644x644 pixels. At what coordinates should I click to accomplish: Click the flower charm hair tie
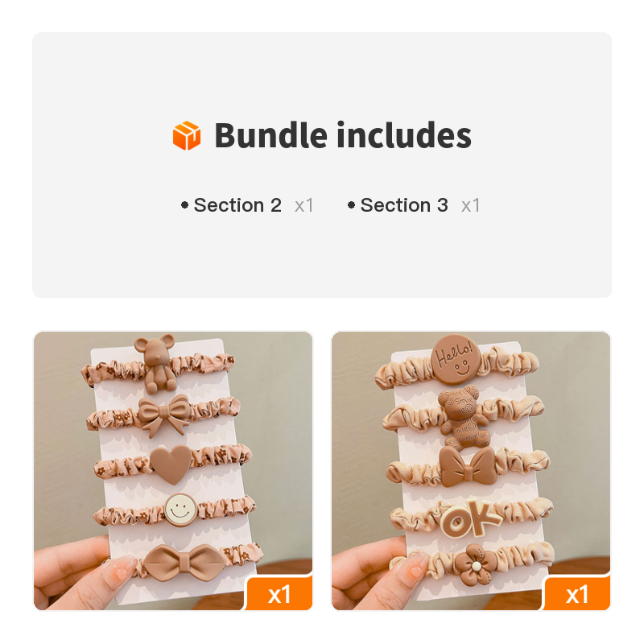(x=476, y=565)
